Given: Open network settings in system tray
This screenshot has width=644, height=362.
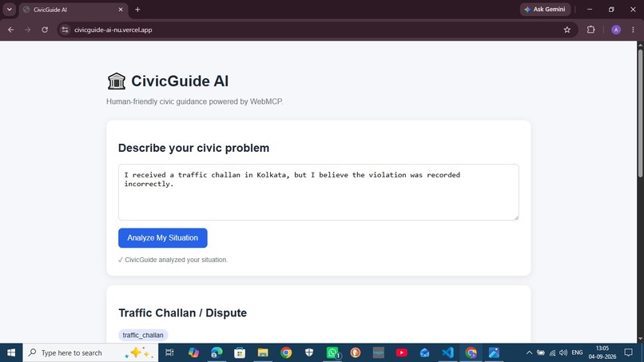Looking at the screenshot, I should [x=552, y=352].
